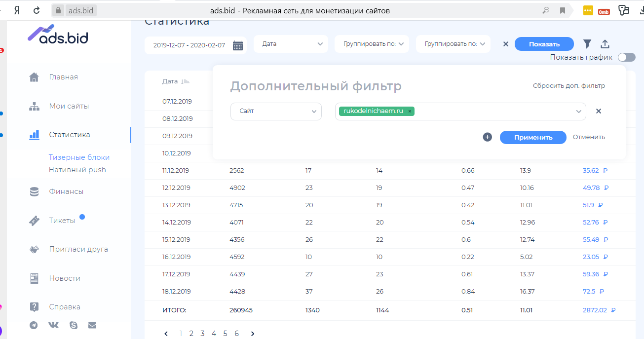Go to page 3 in pagination

202,334
